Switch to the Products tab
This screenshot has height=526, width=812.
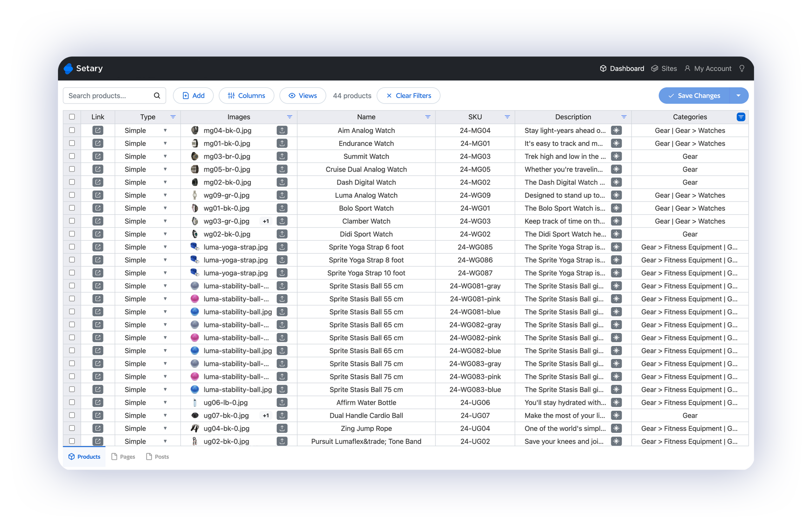pos(84,457)
